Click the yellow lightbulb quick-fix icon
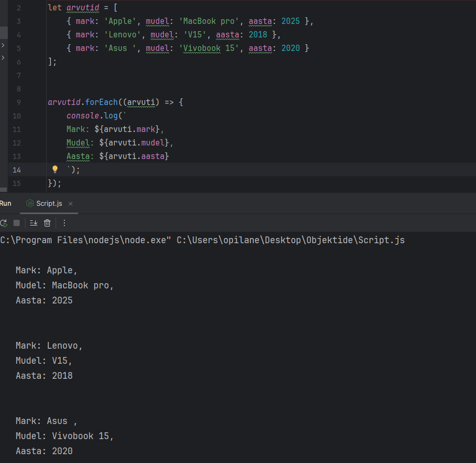 (x=55, y=169)
